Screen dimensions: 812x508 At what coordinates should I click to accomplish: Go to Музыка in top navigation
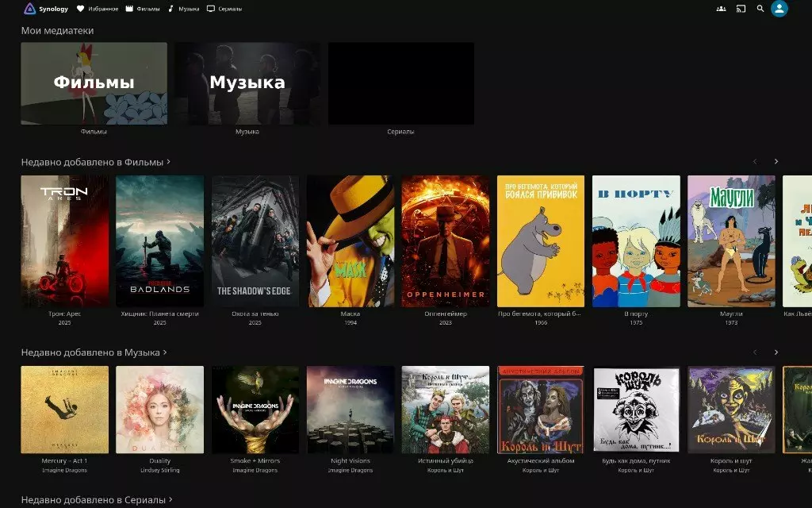(183, 9)
